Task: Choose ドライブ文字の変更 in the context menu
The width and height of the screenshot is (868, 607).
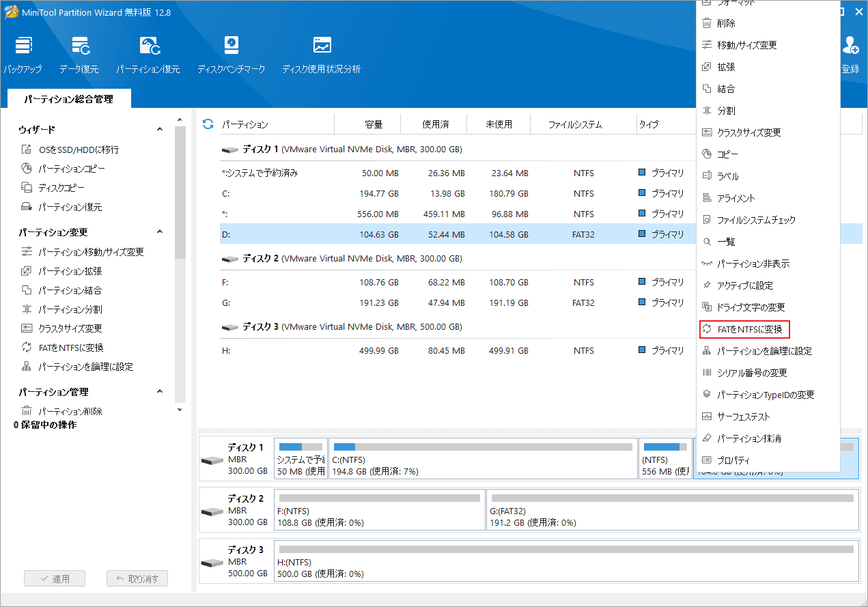Action: pos(768,307)
